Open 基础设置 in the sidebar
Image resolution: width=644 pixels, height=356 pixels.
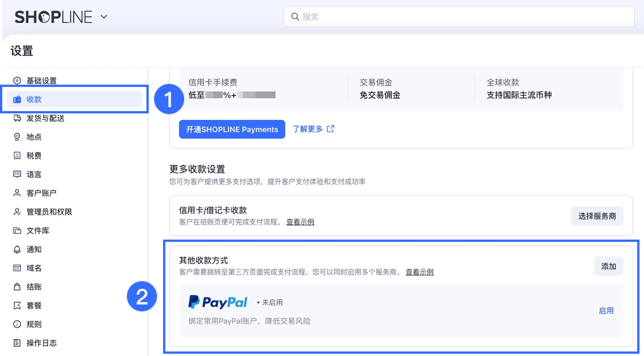tap(42, 80)
